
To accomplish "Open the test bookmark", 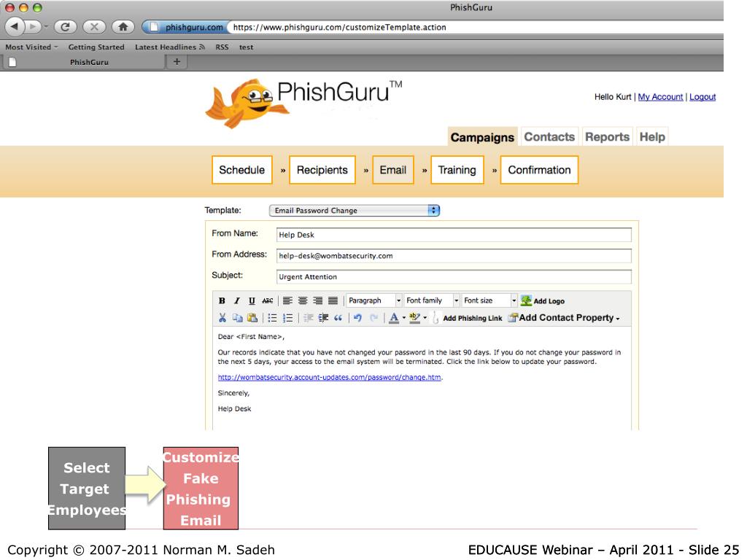I will (246, 47).
